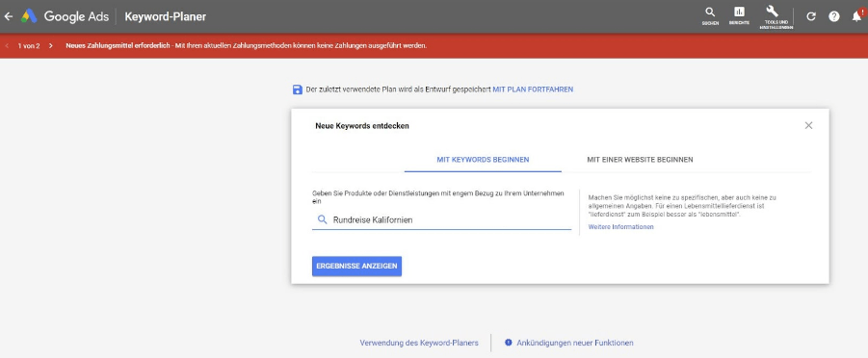Click Mit Plan fortfahren link
The height and width of the screenshot is (358, 868).
coord(533,89)
